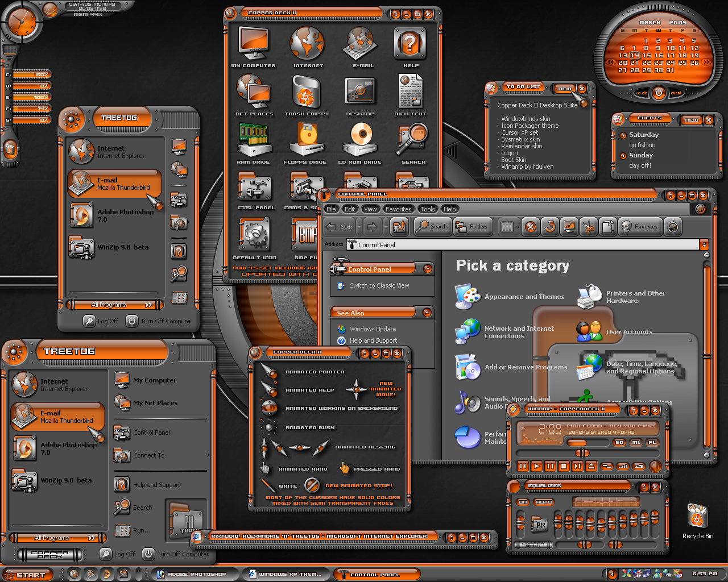Open the CD ROM Drive icon

(360, 140)
